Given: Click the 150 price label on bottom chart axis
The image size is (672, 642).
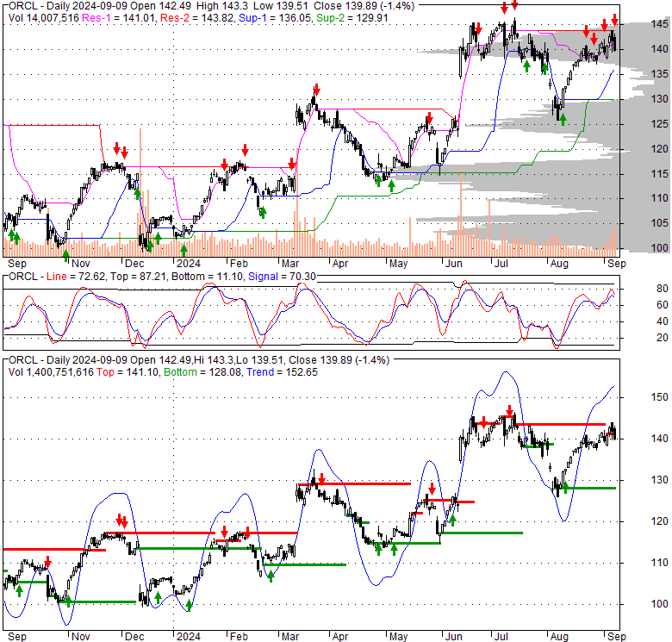Looking at the screenshot, I should pyautogui.click(x=660, y=398).
